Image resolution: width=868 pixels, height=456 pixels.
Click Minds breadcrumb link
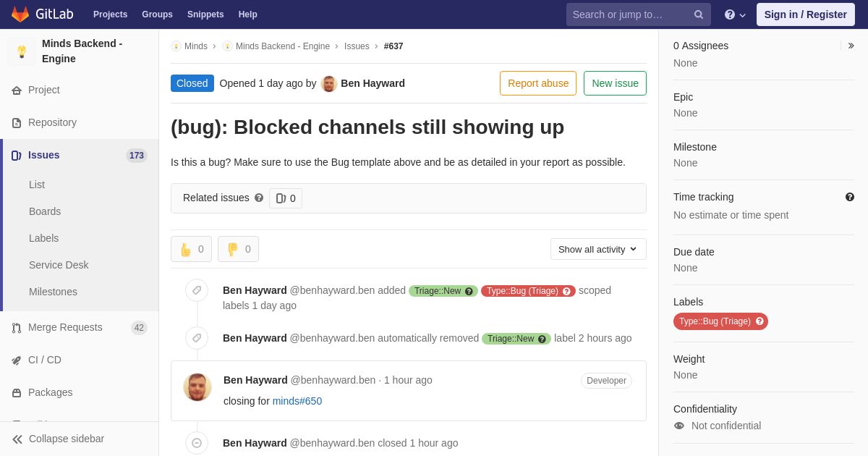coord(196,46)
